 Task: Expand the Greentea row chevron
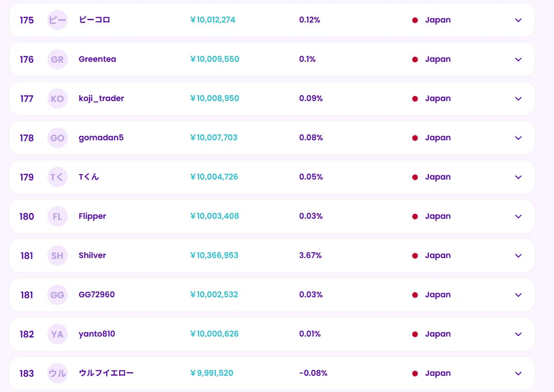point(518,60)
